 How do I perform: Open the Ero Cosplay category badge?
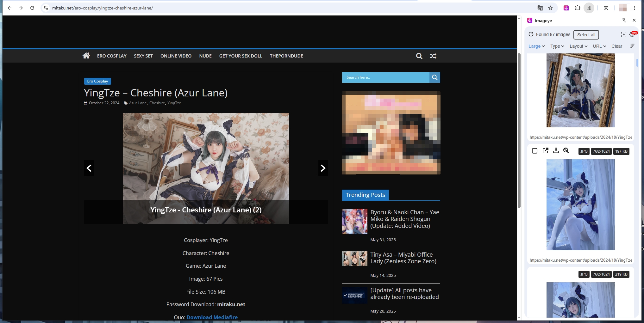coord(97,81)
